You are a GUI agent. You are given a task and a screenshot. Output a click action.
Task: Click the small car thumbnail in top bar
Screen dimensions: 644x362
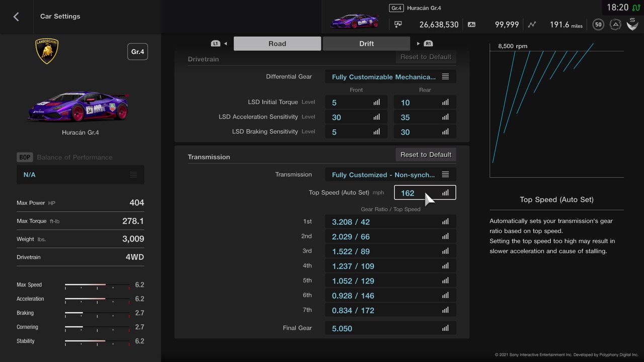[x=355, y=21]
